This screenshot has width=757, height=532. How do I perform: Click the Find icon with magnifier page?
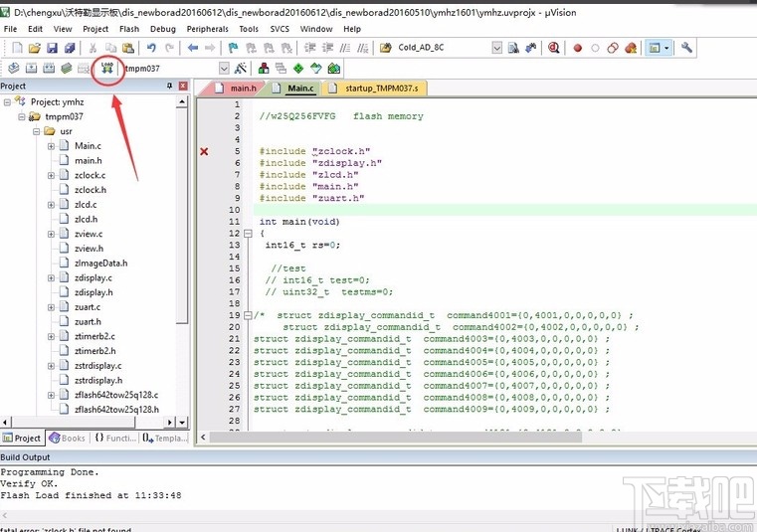[513, 48]
